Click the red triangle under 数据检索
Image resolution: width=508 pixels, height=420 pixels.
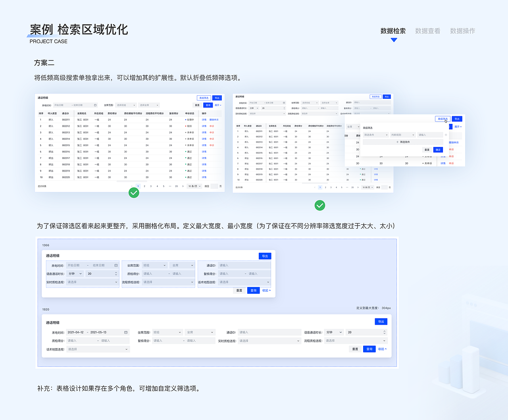pyautogui.click(x=393, y=39)
